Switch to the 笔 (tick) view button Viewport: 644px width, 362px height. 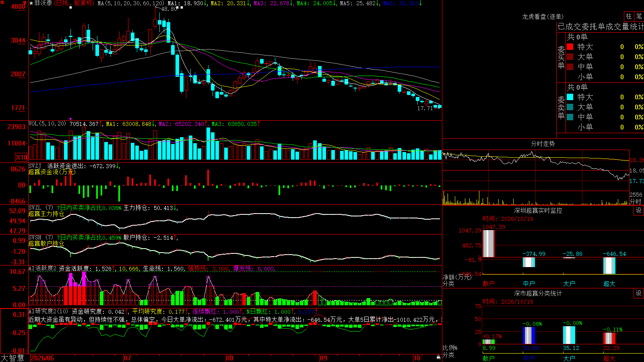point(639,16)
